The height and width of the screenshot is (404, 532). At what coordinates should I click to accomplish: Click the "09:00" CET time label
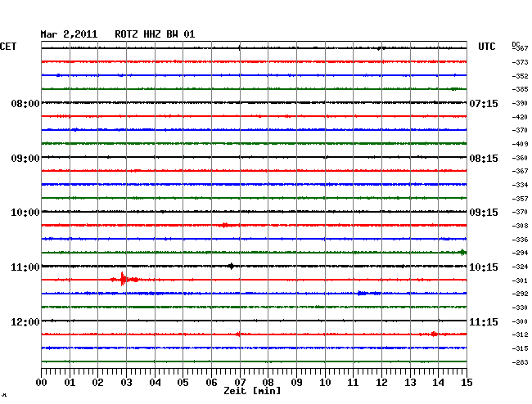25,159
